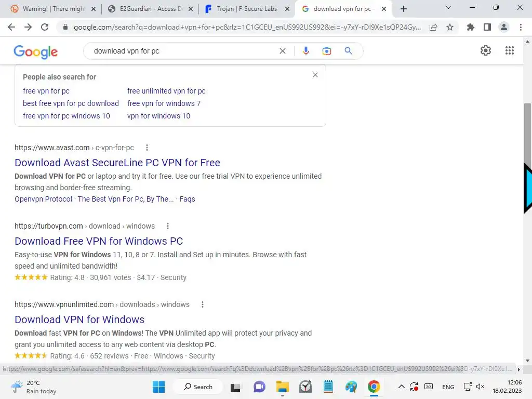Close the Trojan F-Secure Labs tab
The width and height of the screenshot is (532, 399).
[x=287, y=9]
